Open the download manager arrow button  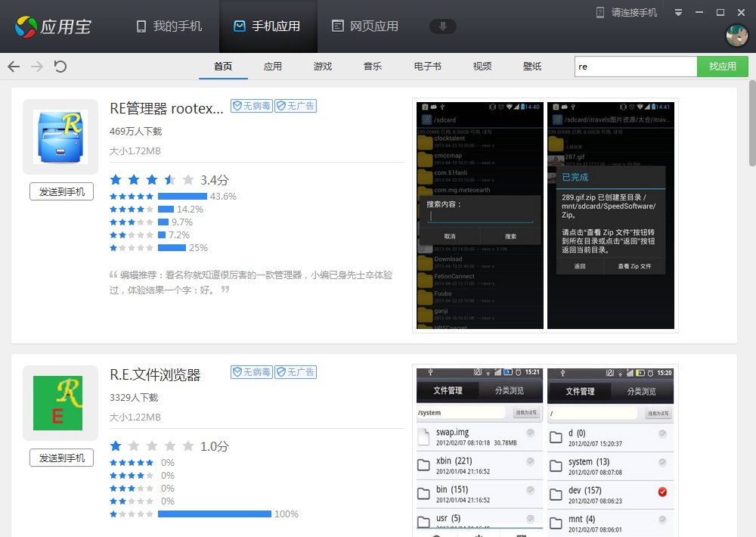pyautogui.click(x=442, y=26)
